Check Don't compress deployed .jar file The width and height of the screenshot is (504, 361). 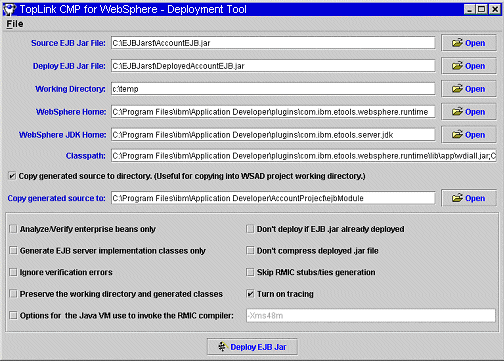250,251
